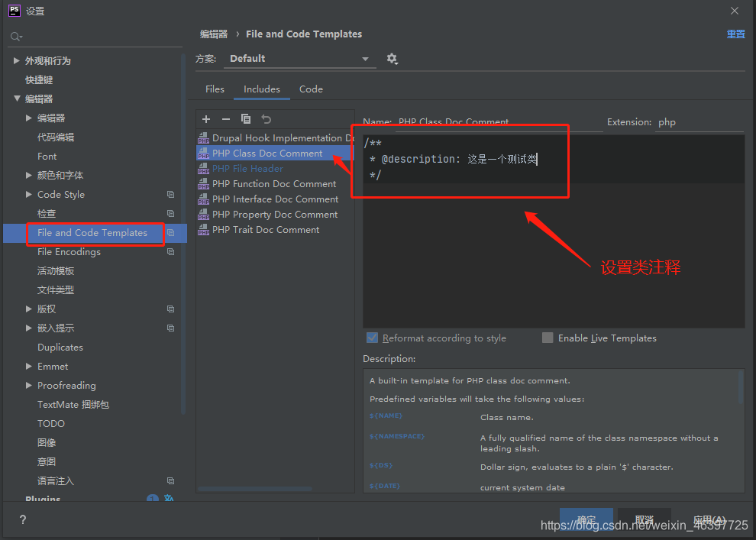Image resolution: width=756 pixels, height=540 pixels.
Task: Click PHP File Header file icon
Action: (203, 169)
